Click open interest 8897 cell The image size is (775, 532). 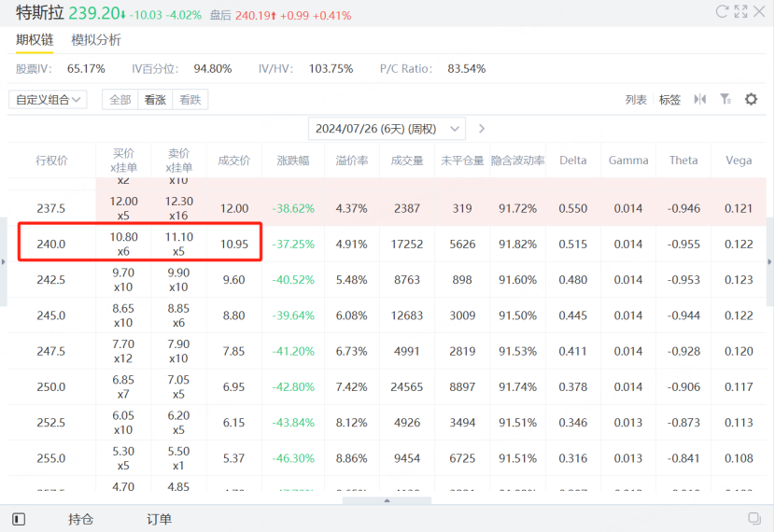462,386
